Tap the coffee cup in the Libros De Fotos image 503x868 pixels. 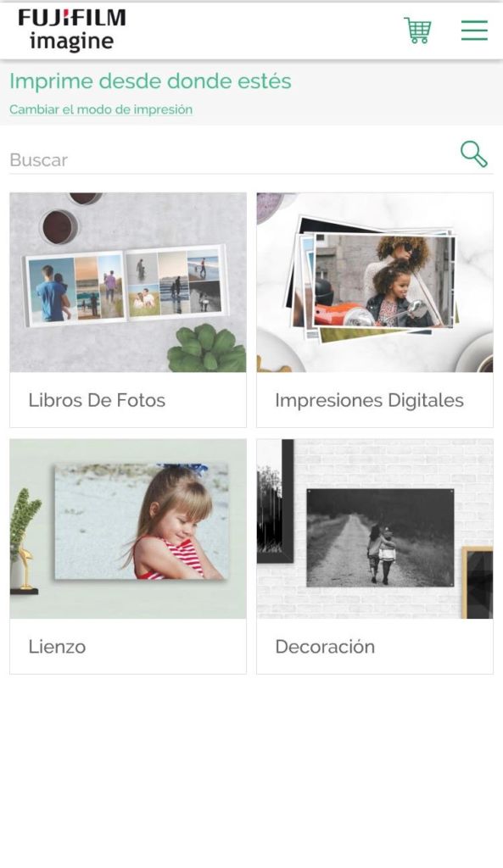click(x=59, y=227)
